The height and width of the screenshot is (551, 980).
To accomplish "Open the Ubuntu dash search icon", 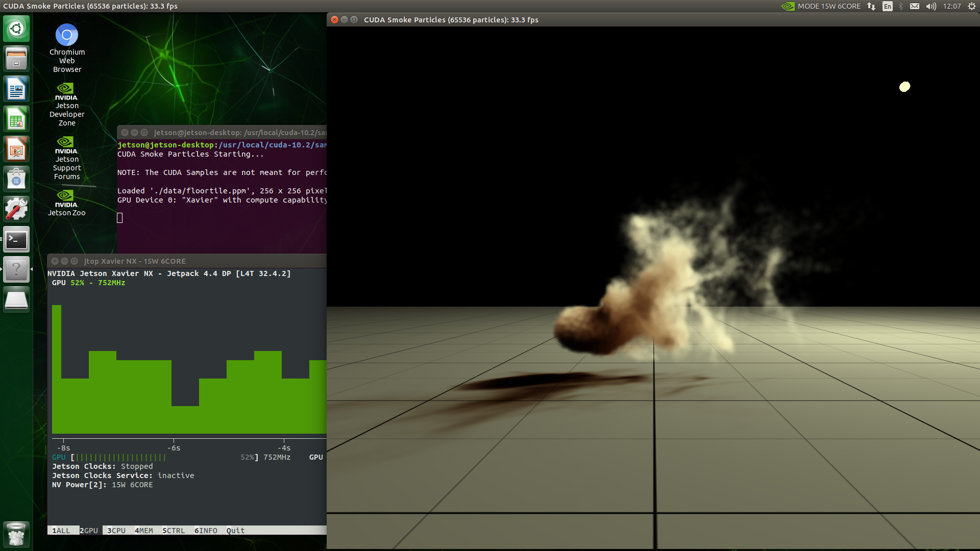I will 16,29.
